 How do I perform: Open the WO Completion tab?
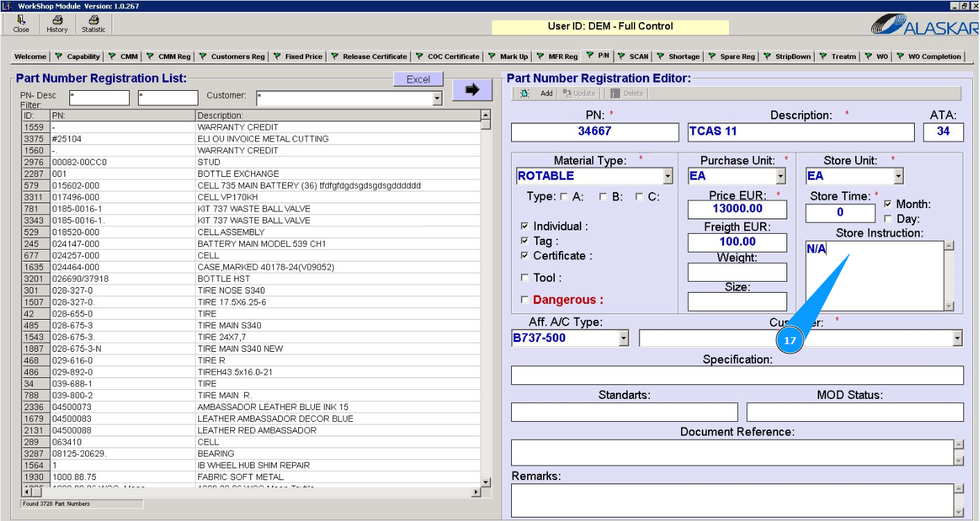[x=934, y=57]
